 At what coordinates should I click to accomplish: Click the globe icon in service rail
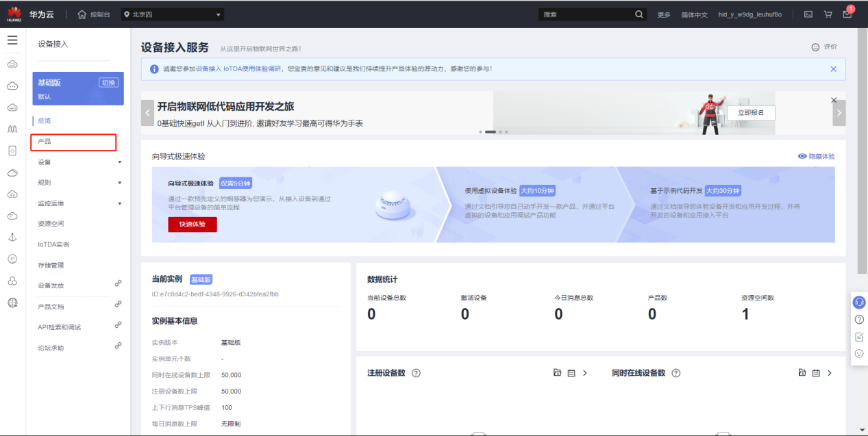click(x=12, y=303)
